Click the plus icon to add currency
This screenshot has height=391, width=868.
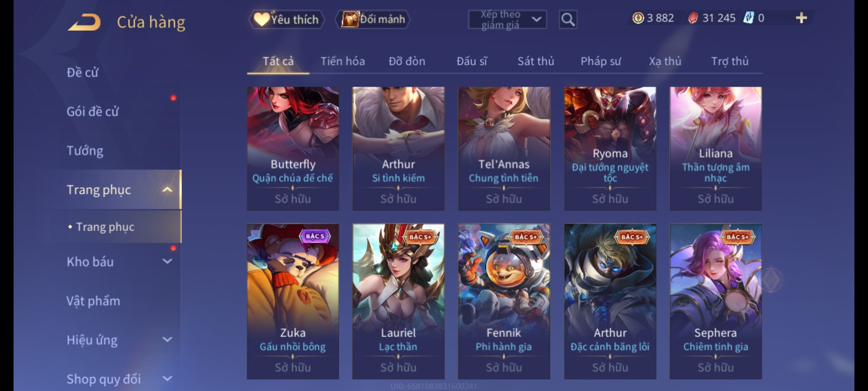801,18
